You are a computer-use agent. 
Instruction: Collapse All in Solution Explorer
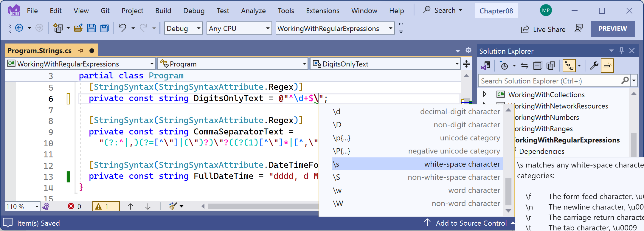tap(538, 66)
